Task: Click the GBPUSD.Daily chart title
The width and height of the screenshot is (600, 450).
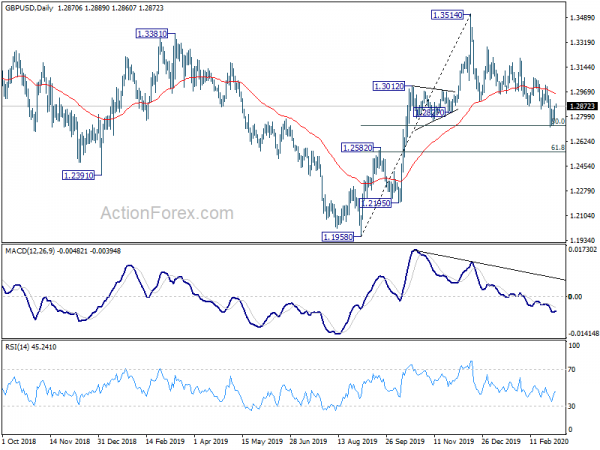Action: [29, 8]
